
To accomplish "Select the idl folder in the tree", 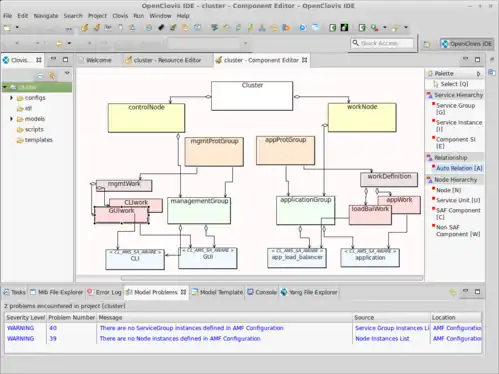I will tap(24, 108).
